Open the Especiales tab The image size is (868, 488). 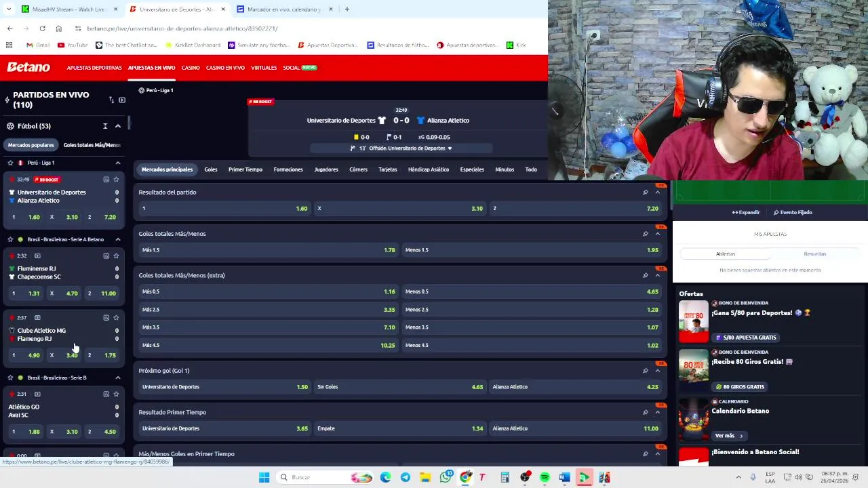(x=472, y=169)
